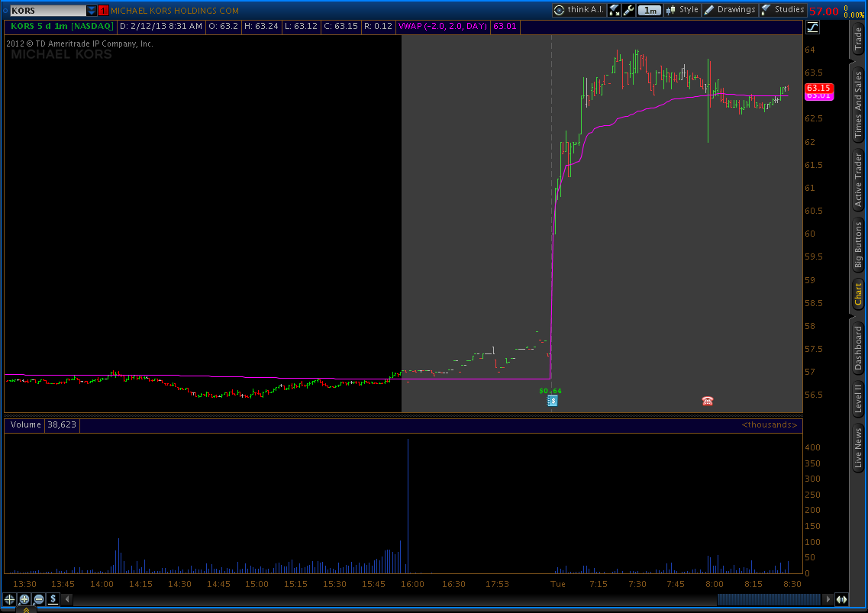Click the VWAP value 63.01 in header

505,26
